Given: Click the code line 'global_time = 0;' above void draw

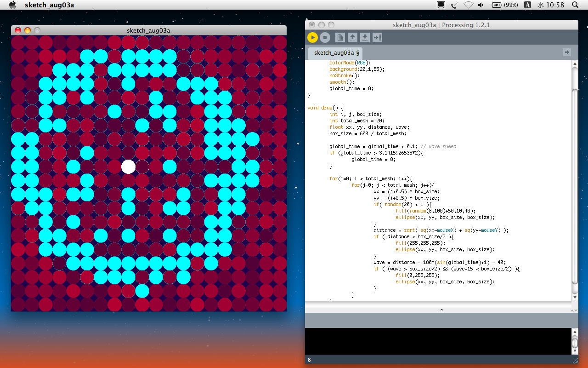Looking at the screenshot, I should tap(351, 88).
